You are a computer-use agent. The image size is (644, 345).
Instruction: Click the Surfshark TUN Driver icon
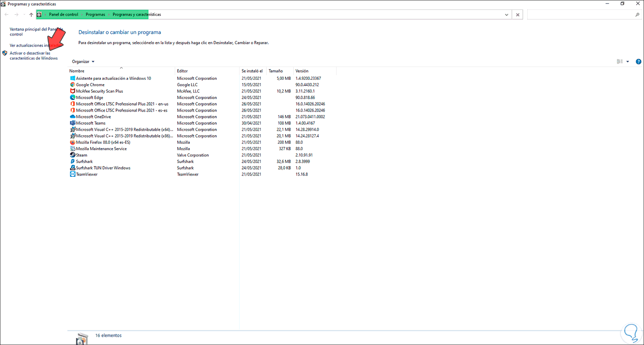(x=73, y=168)
